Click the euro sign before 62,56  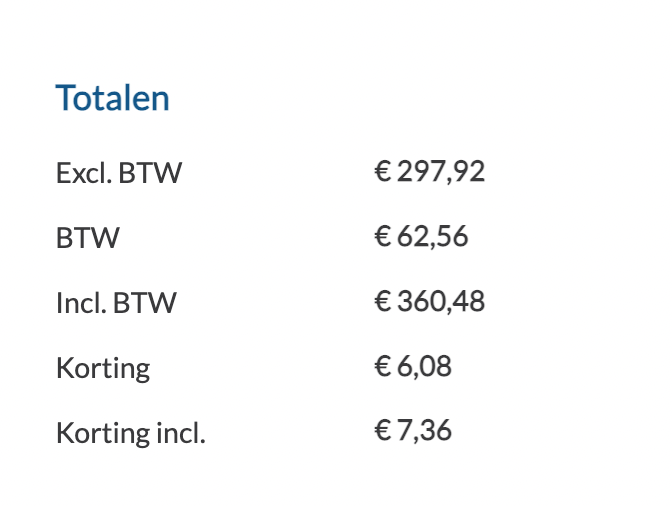pyautogui.click(x=383, y=236)
